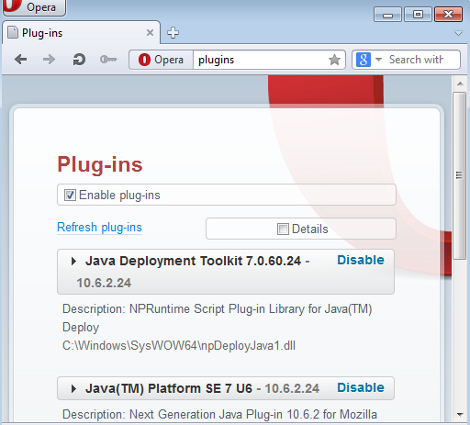Image resolution: width=470 pixels, height=425 pixels.
Task: Click the Refresh plug-ins link
Action: point(99,227)
